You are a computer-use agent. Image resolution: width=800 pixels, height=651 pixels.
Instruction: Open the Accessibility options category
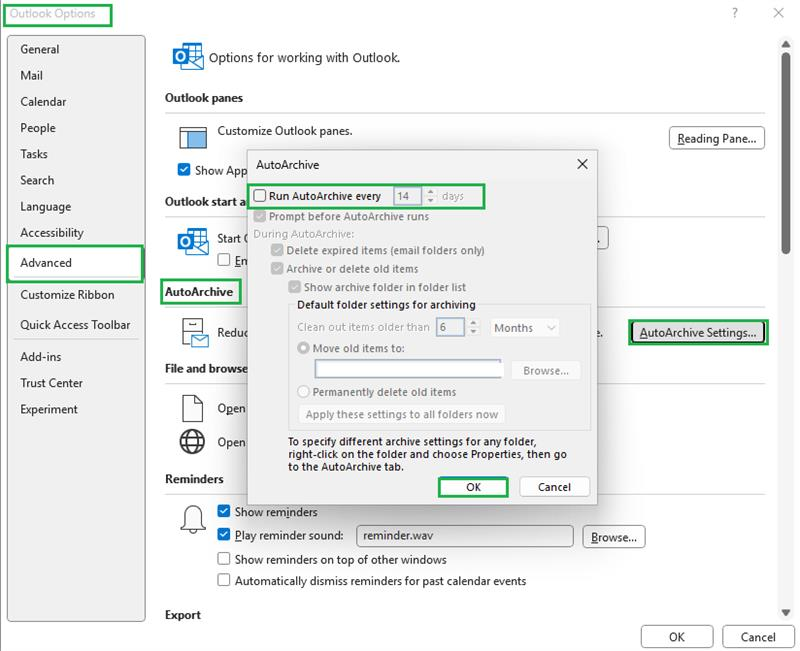76,232
